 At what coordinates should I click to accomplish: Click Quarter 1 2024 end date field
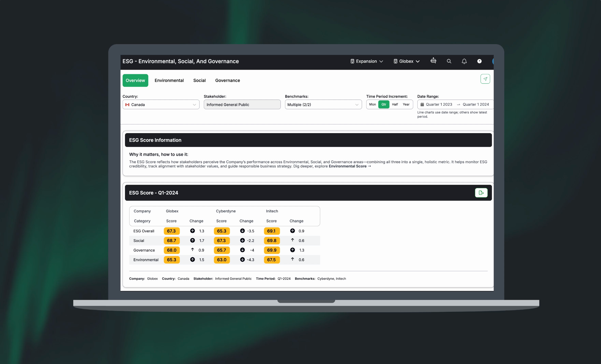point(475,104)
